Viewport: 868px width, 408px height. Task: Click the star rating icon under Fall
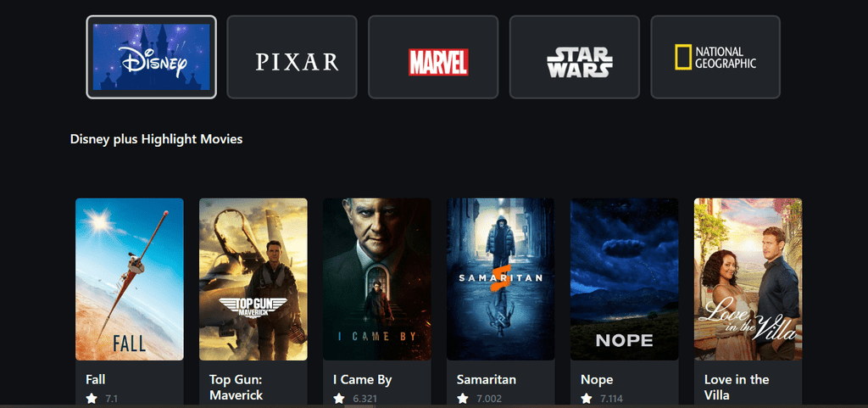pos(92,398)
